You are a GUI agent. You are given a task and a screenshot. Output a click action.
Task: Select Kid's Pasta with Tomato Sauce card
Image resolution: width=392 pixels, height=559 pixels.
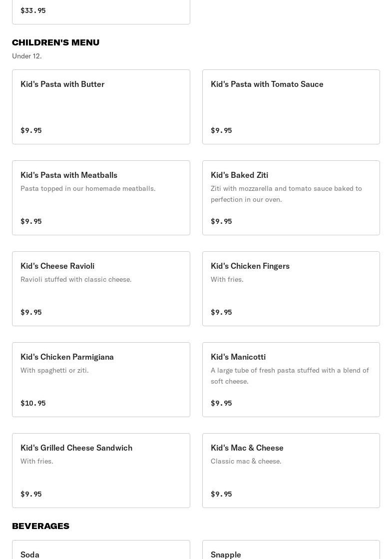click(291, 107)
